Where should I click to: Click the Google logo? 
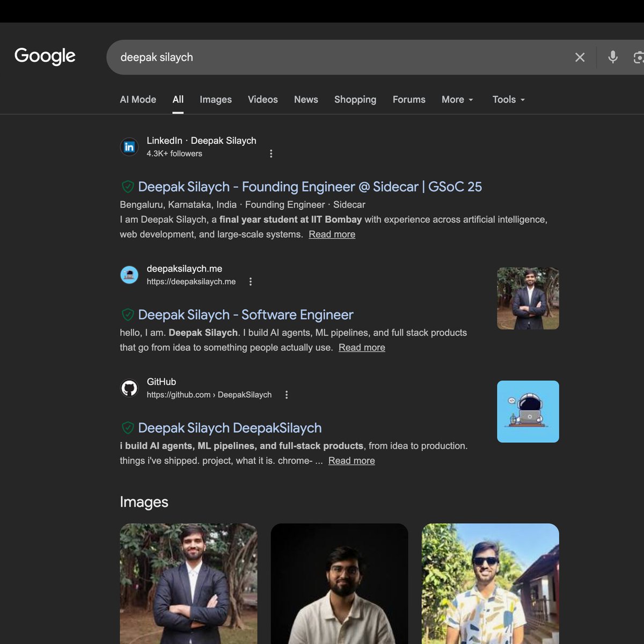click(45, 56)
